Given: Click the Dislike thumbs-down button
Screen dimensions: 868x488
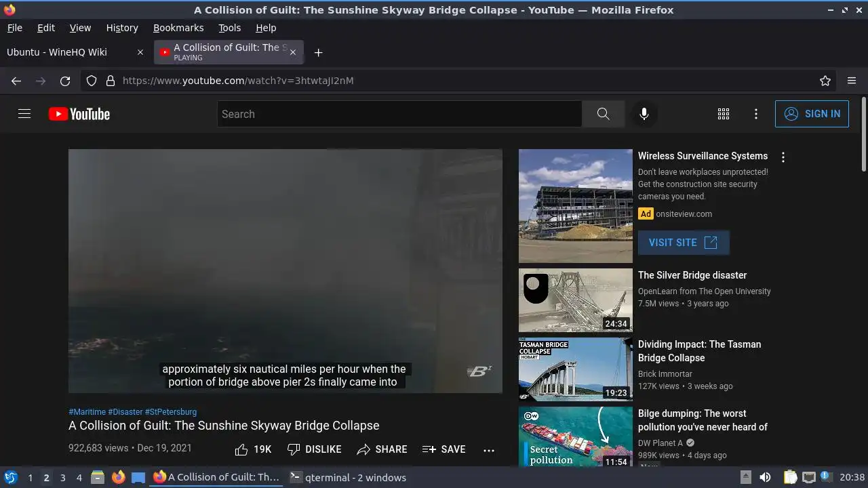Looking at the screenshot, I should click(315, 449).
